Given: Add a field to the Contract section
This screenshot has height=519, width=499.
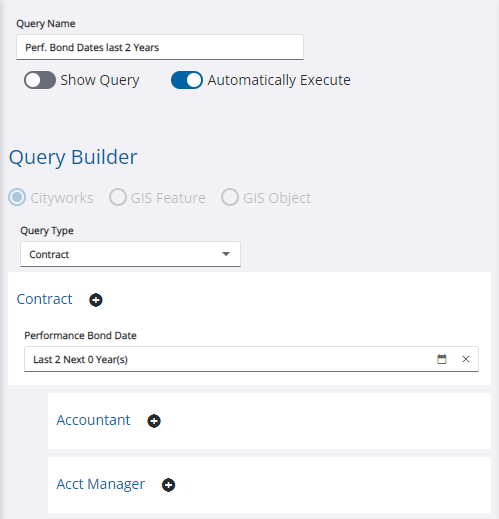Looking at the screenshot, I should pyautogui.click(x=96, y=300).
